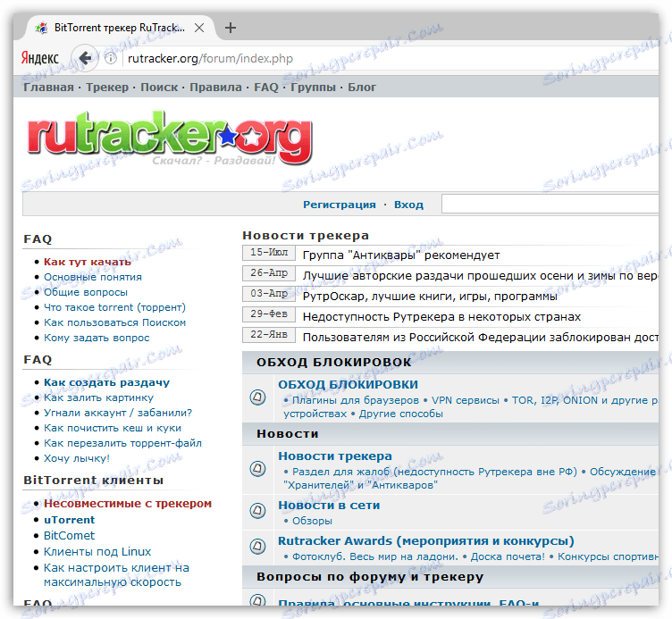Open Трекер in the top navigation

point(107,88)
